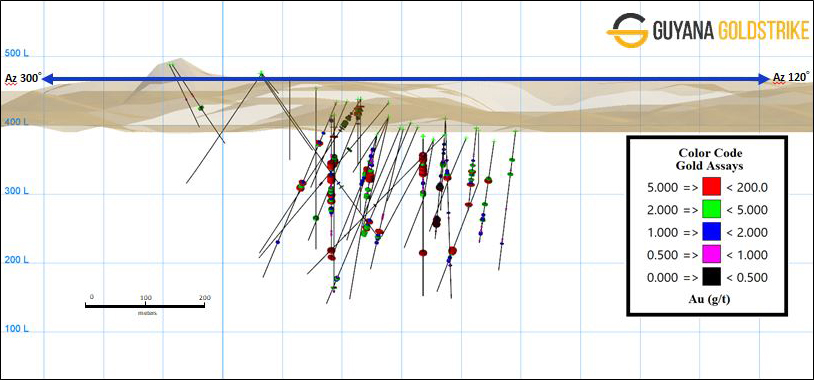Click the 300 L elevation label

(x=16, y=192)
